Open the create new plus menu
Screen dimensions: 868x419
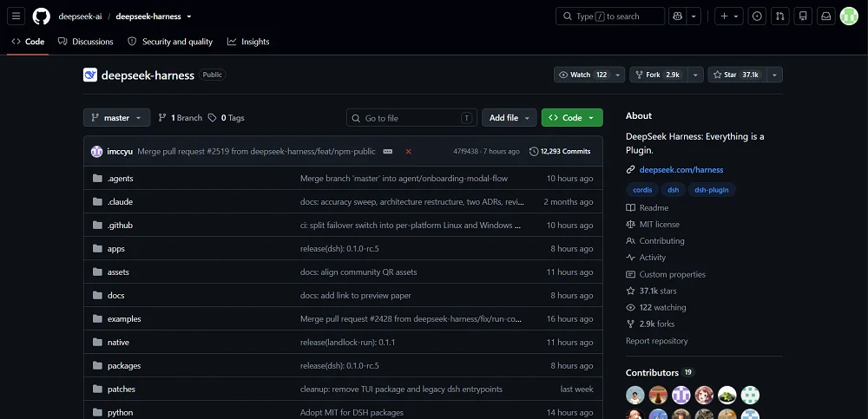pos(728,16)
